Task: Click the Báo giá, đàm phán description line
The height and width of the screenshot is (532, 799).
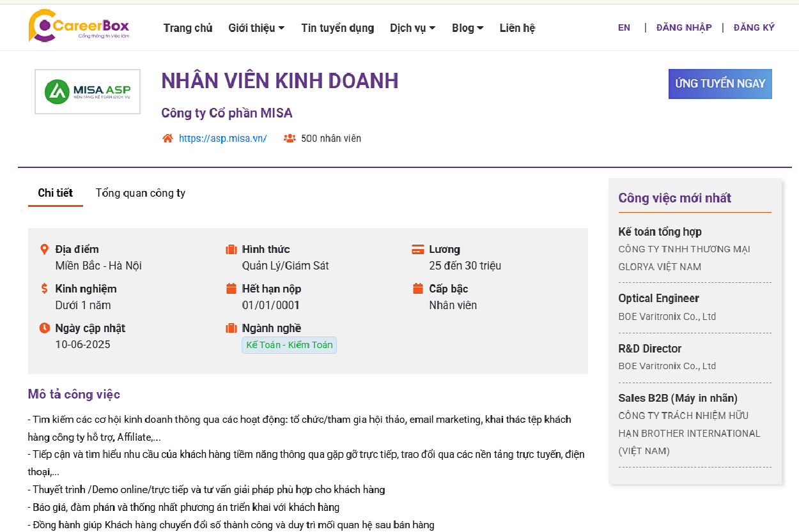Action: tap(183, 508)
